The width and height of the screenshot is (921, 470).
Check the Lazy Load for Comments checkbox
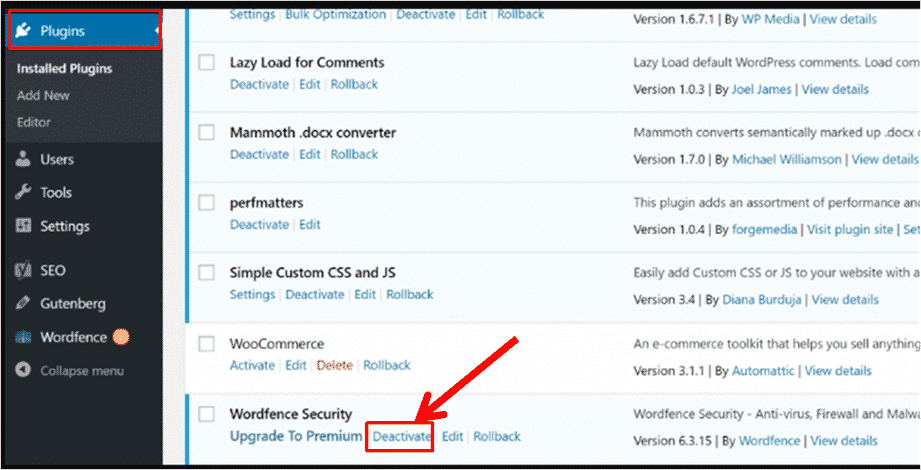(206, 62)
